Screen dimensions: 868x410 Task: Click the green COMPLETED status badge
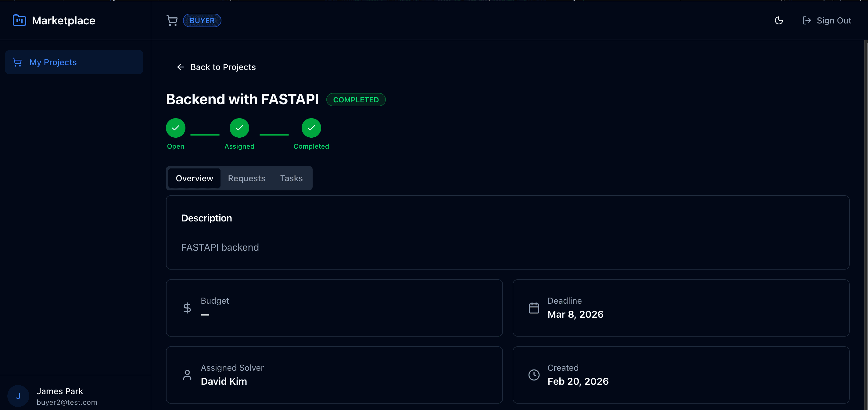pos(356,100)
